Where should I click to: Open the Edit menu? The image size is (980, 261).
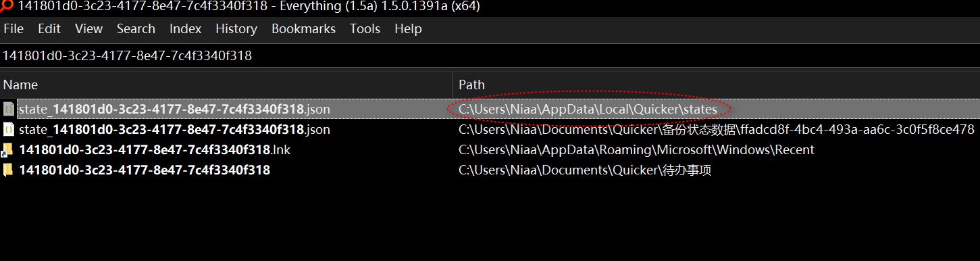coord(49,28)
